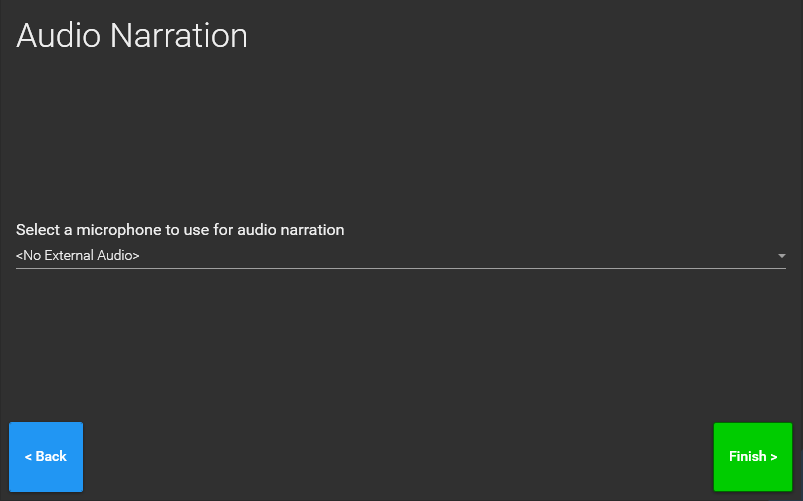Click the small triangle beside No External Audio

(x=781, y=256)
